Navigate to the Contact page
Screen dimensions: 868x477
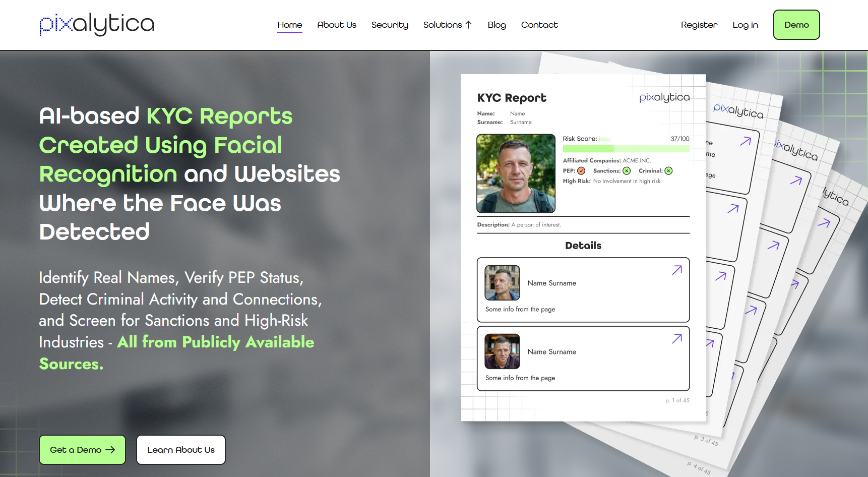[539, 25]
